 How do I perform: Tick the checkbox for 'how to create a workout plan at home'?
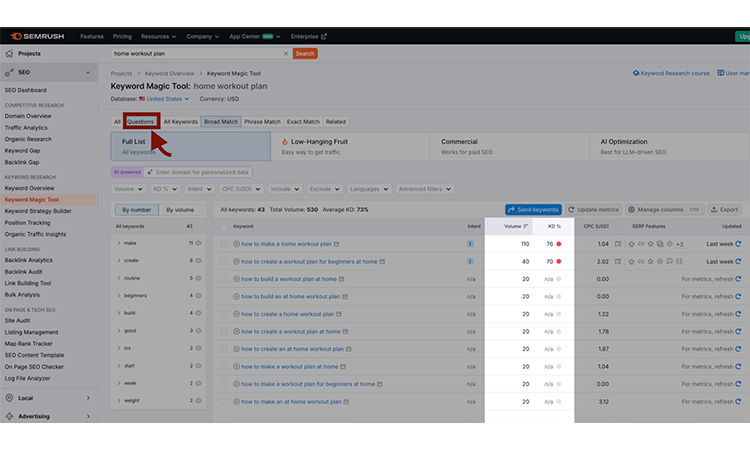[223, 331]
